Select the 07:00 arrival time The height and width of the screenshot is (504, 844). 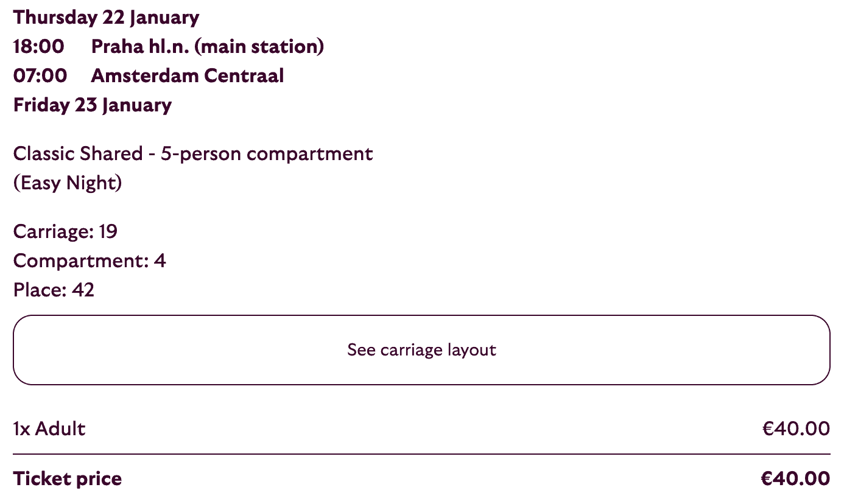(40, 75)
